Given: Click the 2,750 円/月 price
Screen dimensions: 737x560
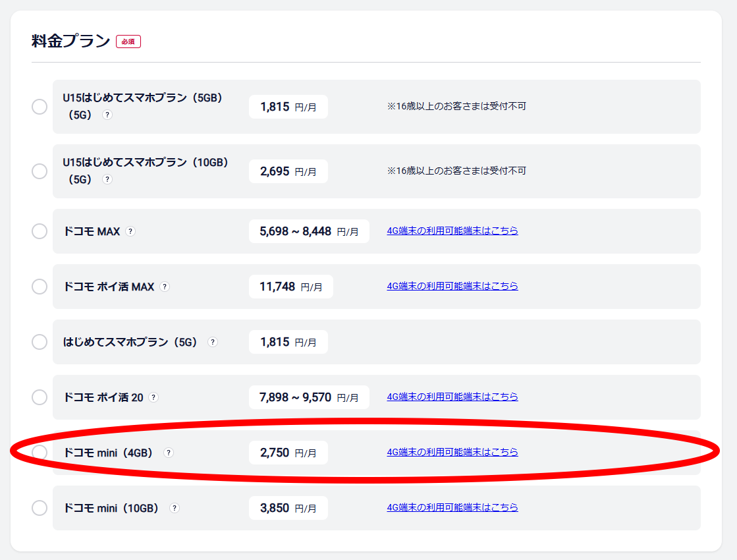Looking at the screenshot, I should pyautogui.click(x=288, y=453).
